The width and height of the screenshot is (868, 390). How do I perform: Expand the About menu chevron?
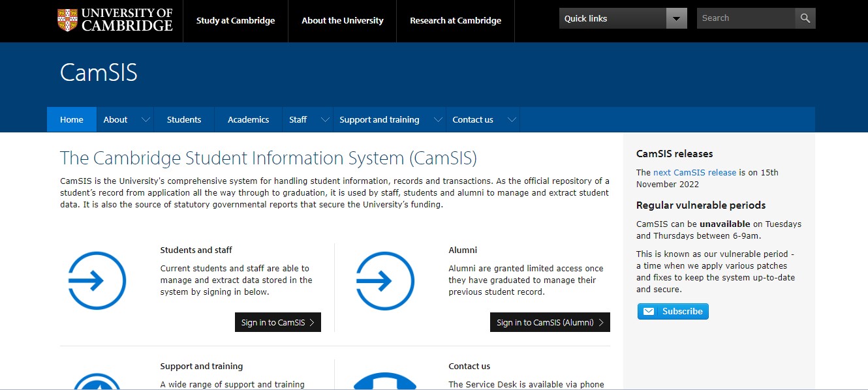tap(146, 120)
